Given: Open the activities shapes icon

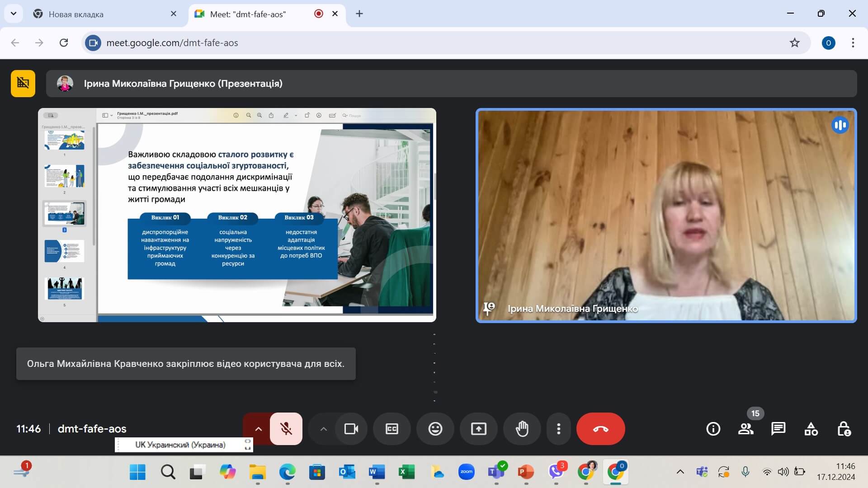Looking at the screenshot, I should coord(811,429).
